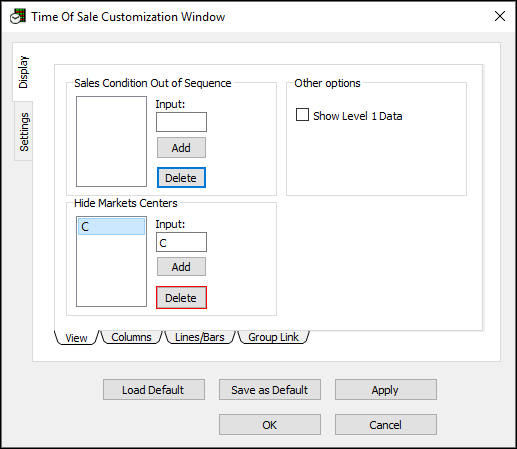517x449 pixels.
Task: Open the Columns tab
Action: click(x=131, y=337)
